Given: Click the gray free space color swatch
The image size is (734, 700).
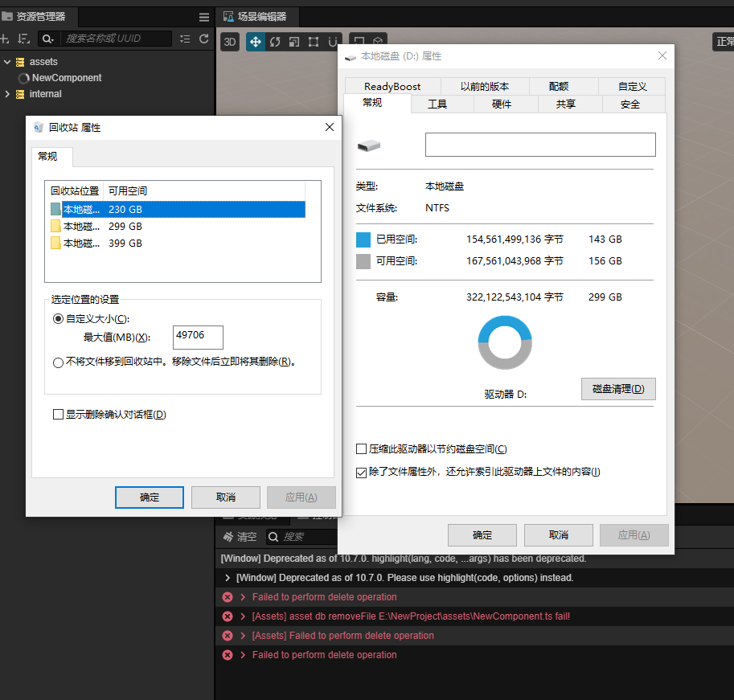Looking at the screenshot, I should click(x=363, y=261).
